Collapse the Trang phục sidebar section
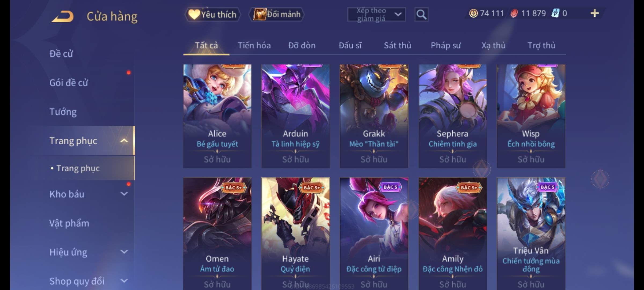This screenshot has height=290, width=644. [124, 141]
